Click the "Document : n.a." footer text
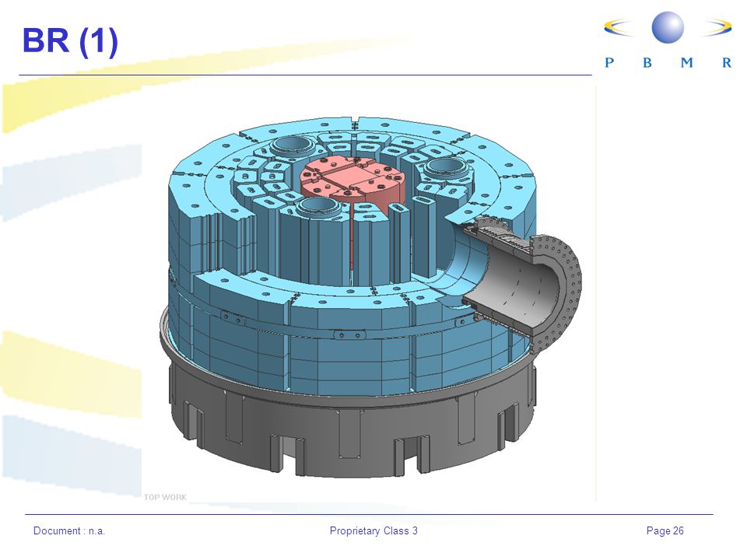747x560 pixels. (69, 531)
